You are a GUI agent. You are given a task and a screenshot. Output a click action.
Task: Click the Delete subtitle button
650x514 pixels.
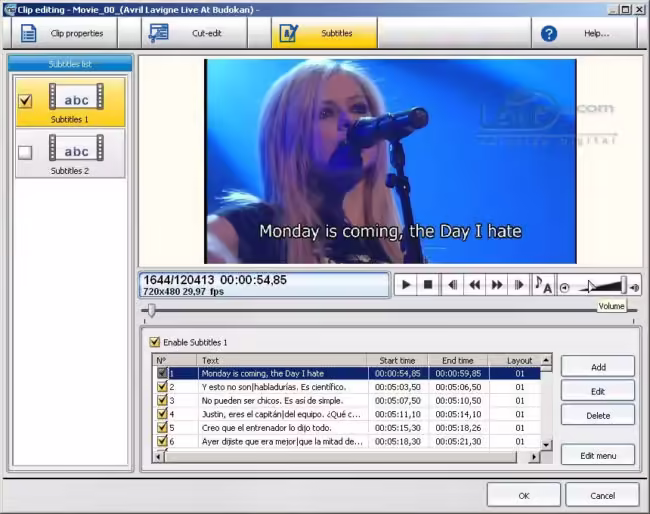point(598,415)
